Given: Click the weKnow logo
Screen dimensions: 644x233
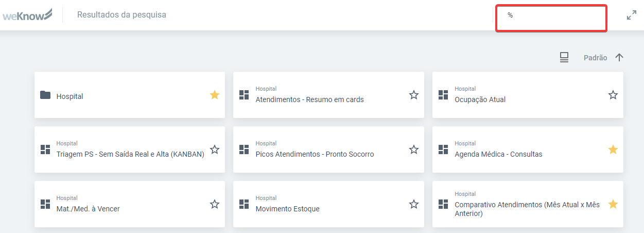Looking at the screenshot, I should coord(27,15).
